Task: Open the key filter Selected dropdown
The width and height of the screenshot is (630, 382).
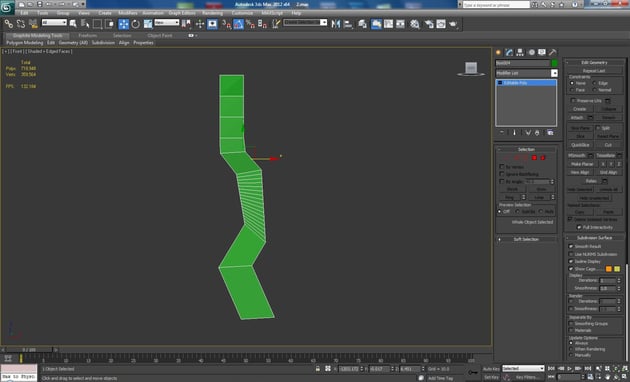Action: 523,368
